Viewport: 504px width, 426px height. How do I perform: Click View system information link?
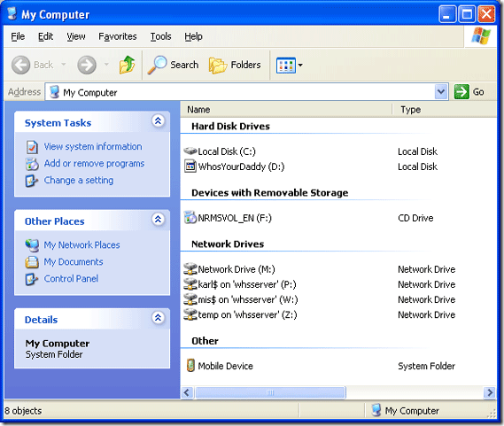pos(93,147)
